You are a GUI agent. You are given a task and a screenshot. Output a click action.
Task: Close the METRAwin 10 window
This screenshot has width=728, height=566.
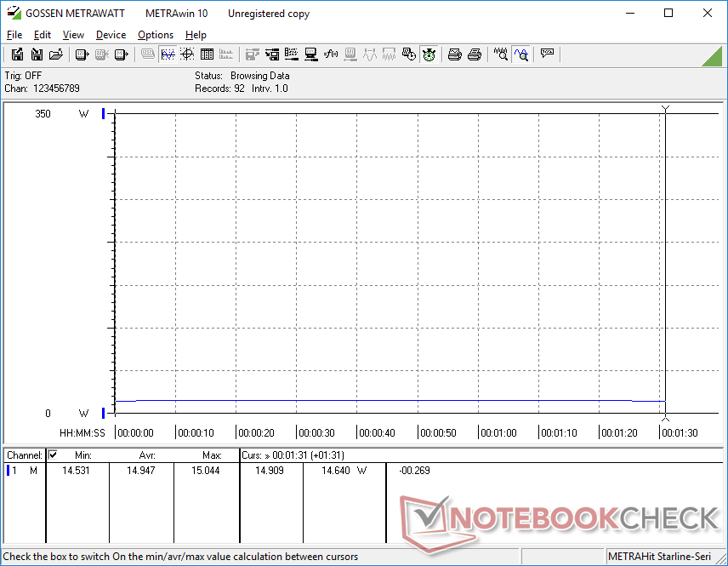coord(707,13)
